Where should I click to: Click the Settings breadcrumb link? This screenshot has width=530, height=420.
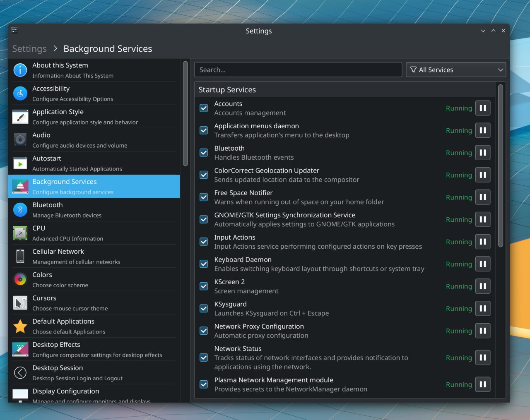pos(29,49)
